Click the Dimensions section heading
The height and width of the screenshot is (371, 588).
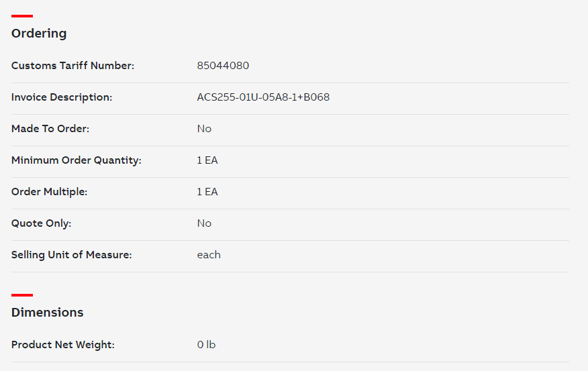47,312
